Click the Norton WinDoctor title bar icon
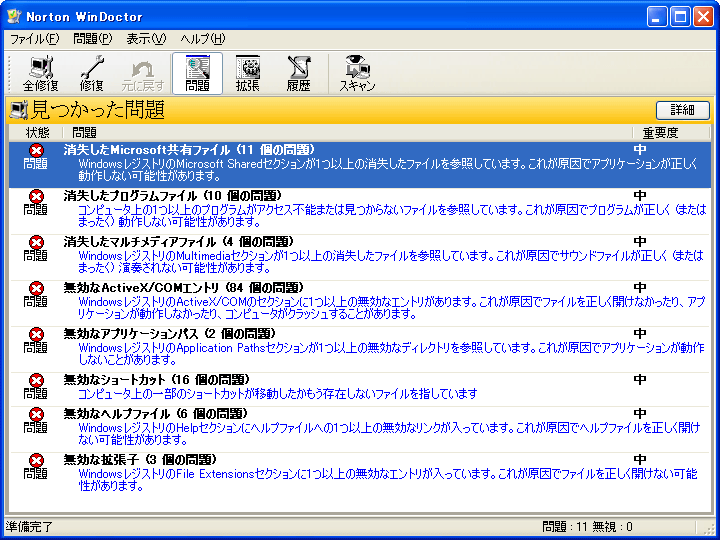This screenshot has height=540, width=720. pos(14,17)
